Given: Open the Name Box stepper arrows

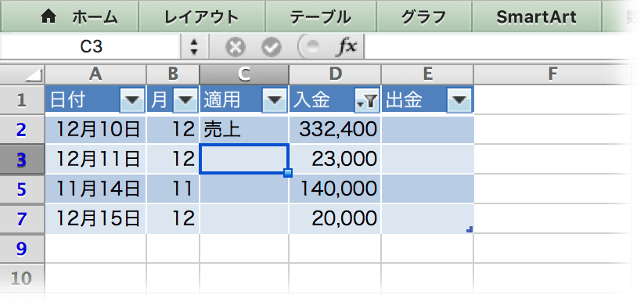Looking at the screenshot, I should [x=194, y=47].
